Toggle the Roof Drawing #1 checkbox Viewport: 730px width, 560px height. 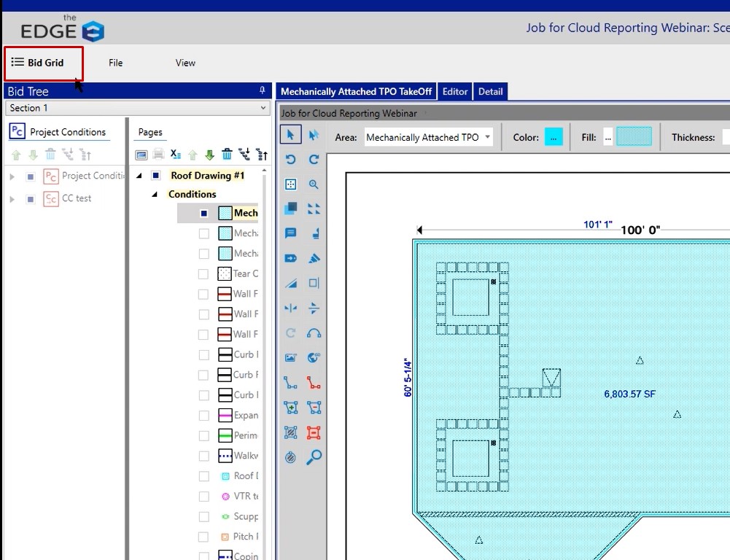[155, 176]
